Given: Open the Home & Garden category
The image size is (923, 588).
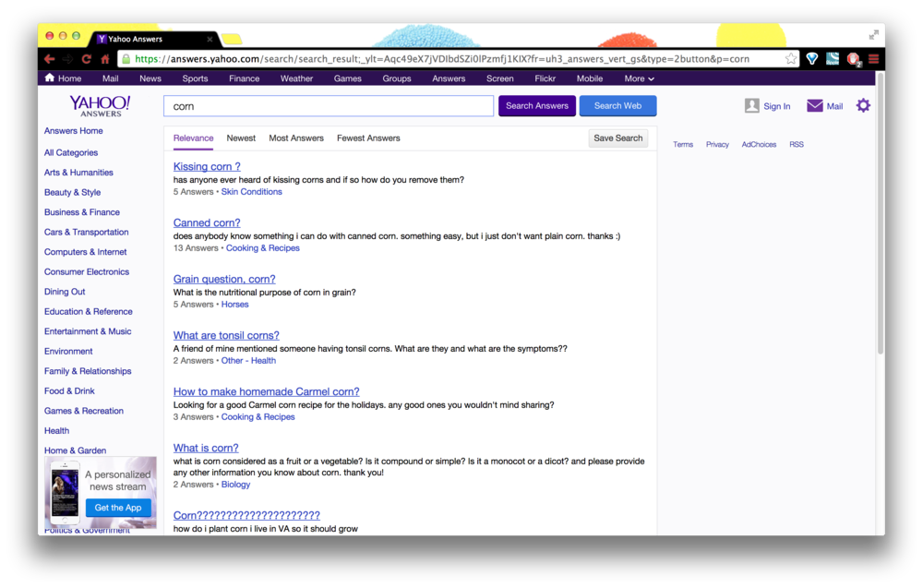Looking at the screenshot, I should [x=76, y=450].
